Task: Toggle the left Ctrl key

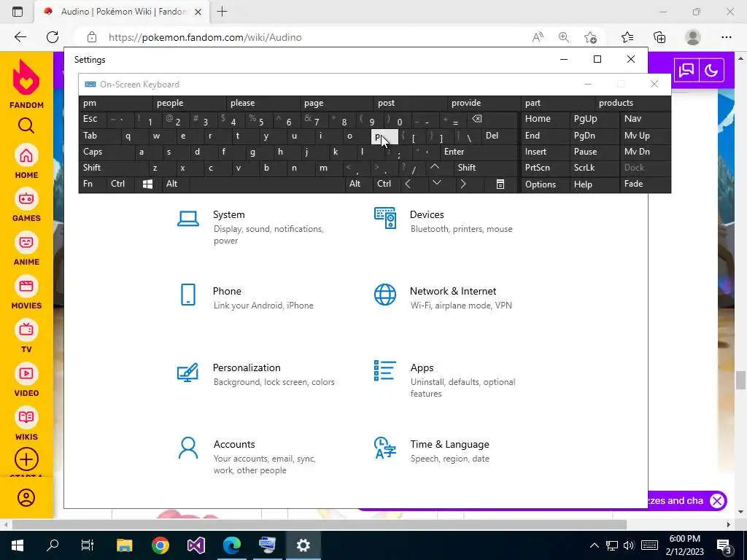Action: pyautogui.click(x=120, y=184)
